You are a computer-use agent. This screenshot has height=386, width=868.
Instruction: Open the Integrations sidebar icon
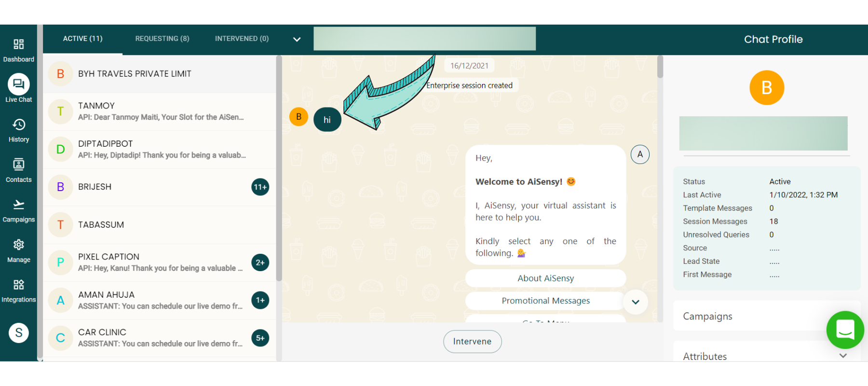[18, 285]
